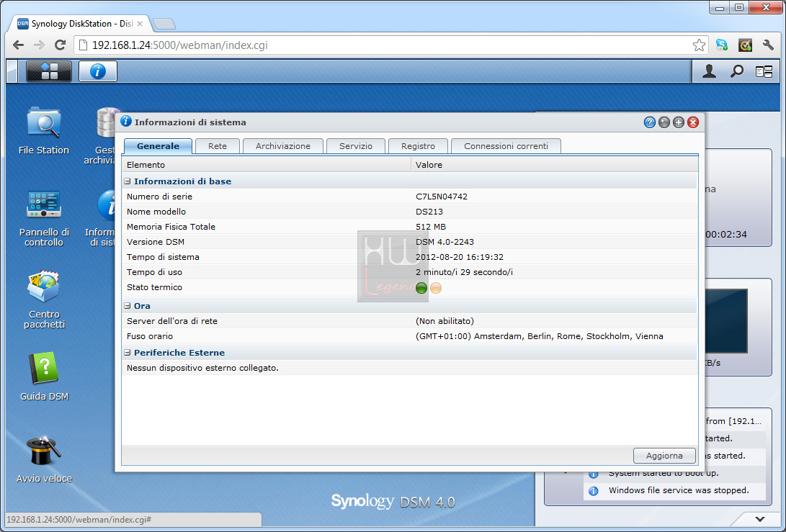
Task: Go back in the browser
Action: tap(19, 45)
